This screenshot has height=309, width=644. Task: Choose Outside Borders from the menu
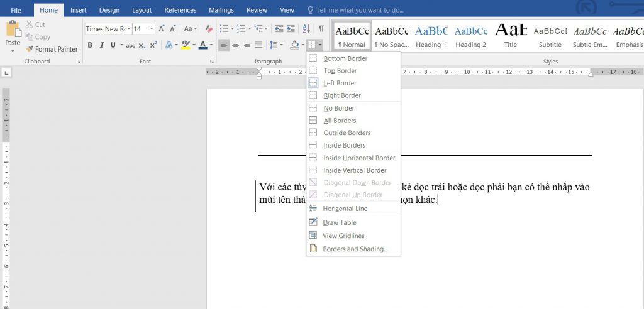click(347, 133)
